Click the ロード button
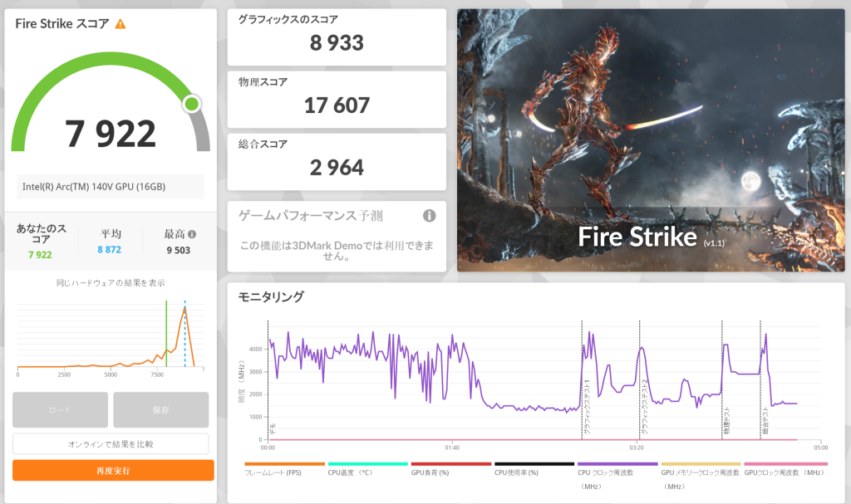 [60, 409]
